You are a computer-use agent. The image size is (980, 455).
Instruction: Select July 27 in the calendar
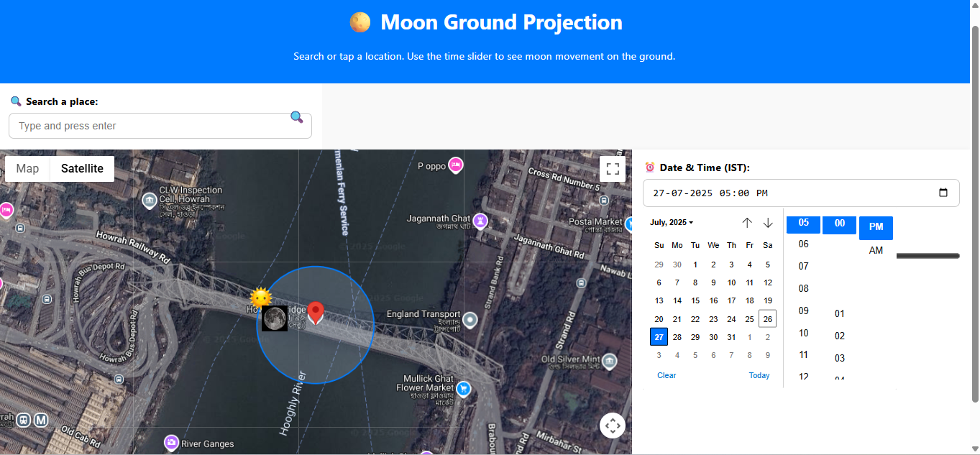click(x=659, y=337)
